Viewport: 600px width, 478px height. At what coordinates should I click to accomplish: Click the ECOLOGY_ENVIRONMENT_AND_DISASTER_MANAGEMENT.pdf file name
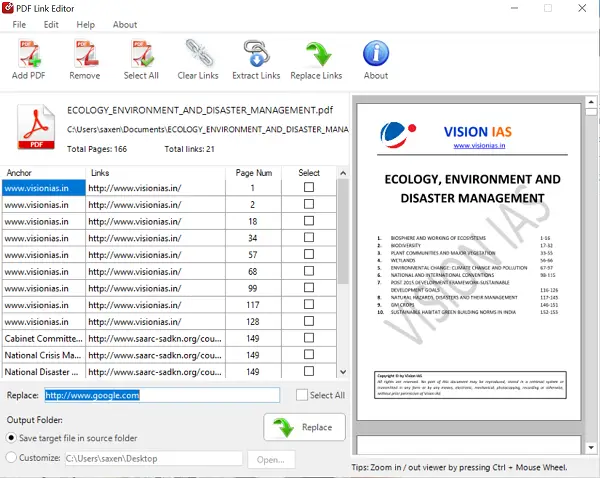[x=200, y=110]
